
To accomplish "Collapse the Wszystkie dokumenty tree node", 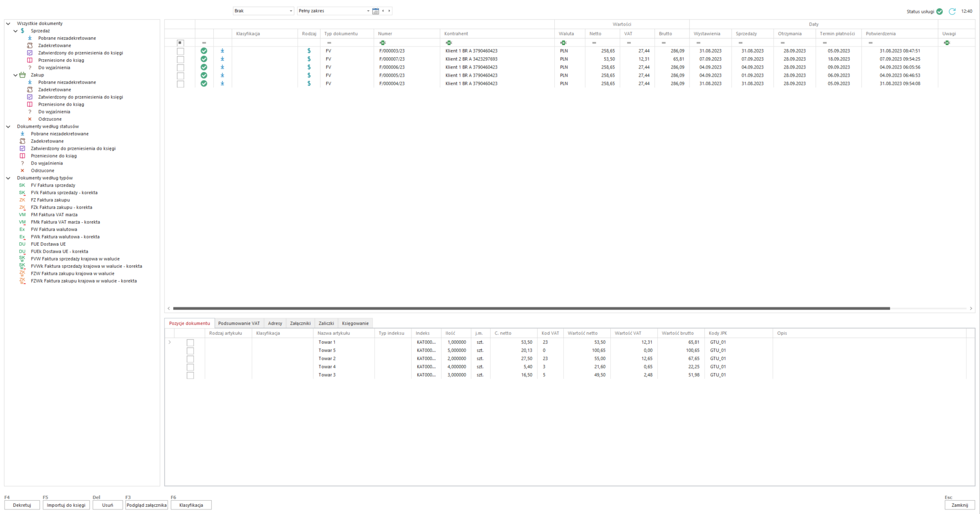I will [x=8, y=24].
